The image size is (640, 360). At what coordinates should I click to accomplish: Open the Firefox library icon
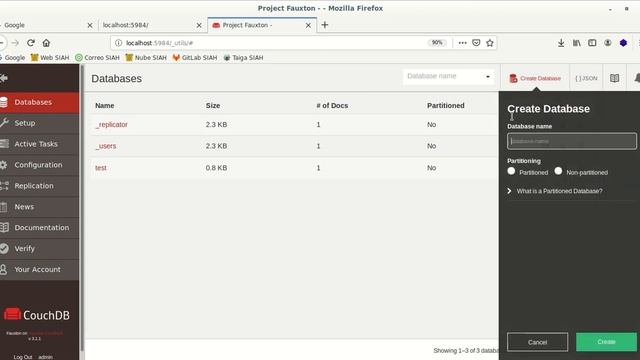coord(577,43)
